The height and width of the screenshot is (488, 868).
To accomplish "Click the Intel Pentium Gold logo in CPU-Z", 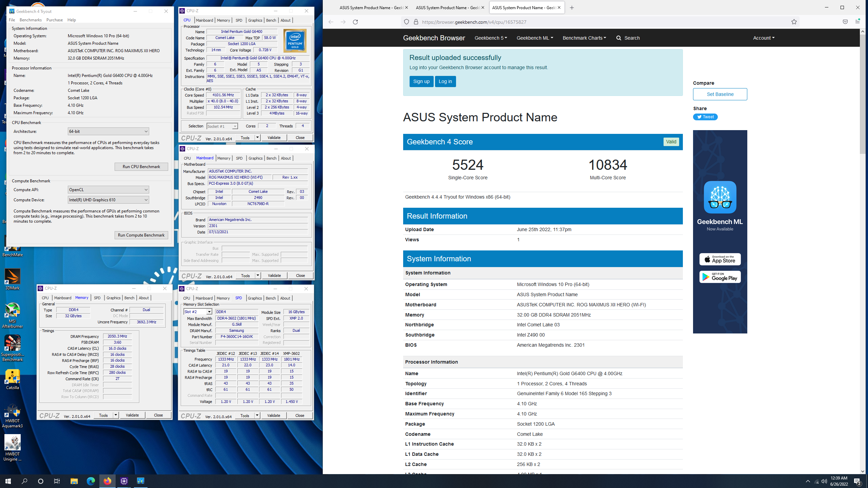I will click(x=295, y=40).
